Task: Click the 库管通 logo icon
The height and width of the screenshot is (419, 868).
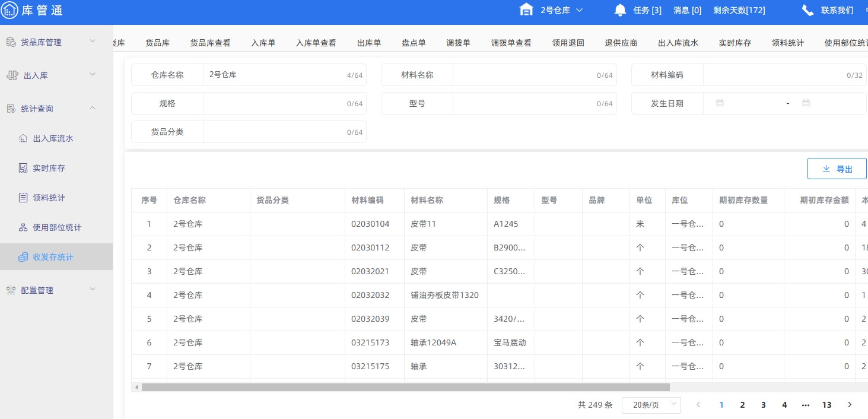Action: [x=10, y=10]
